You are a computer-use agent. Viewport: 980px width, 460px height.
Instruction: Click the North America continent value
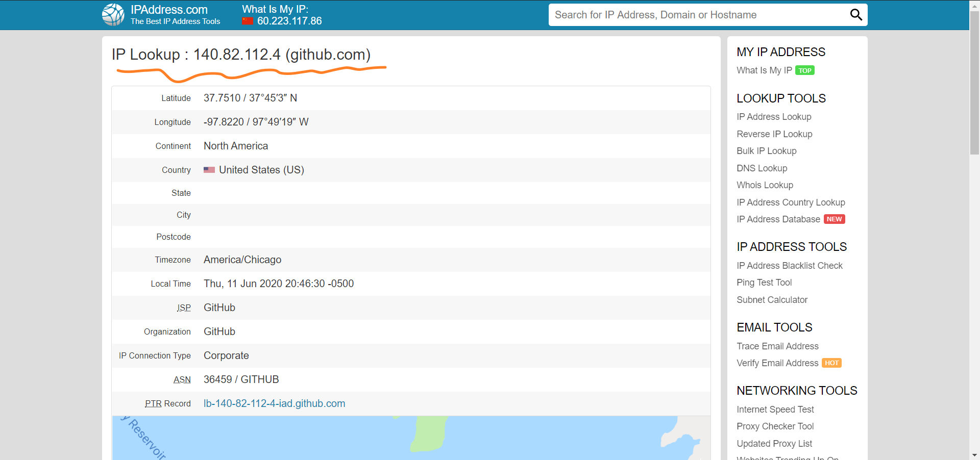coord(236,146)
